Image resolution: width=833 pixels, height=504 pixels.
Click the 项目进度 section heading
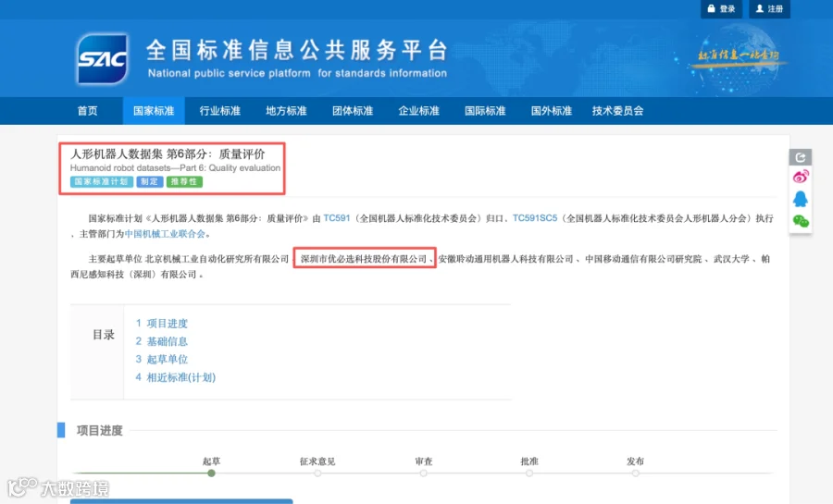point(99,430)
